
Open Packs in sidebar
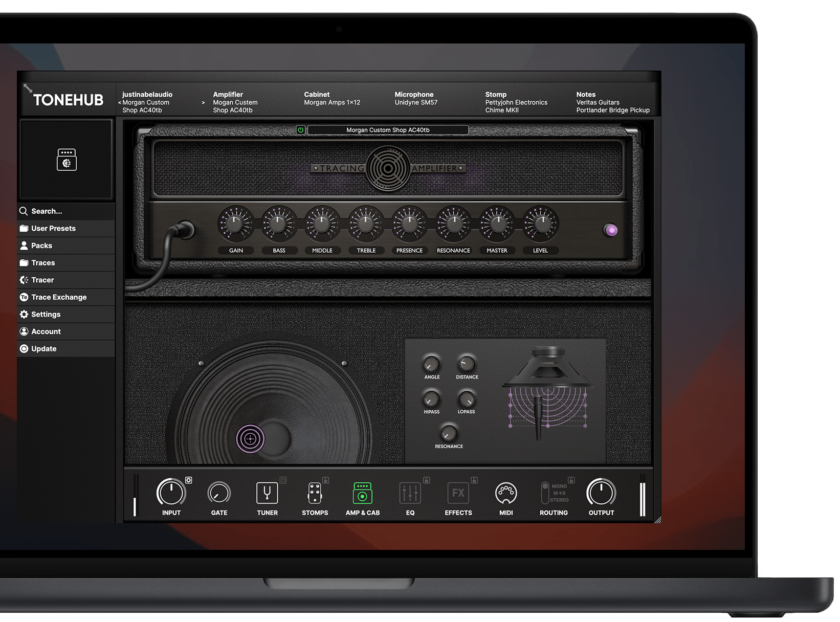66,246
